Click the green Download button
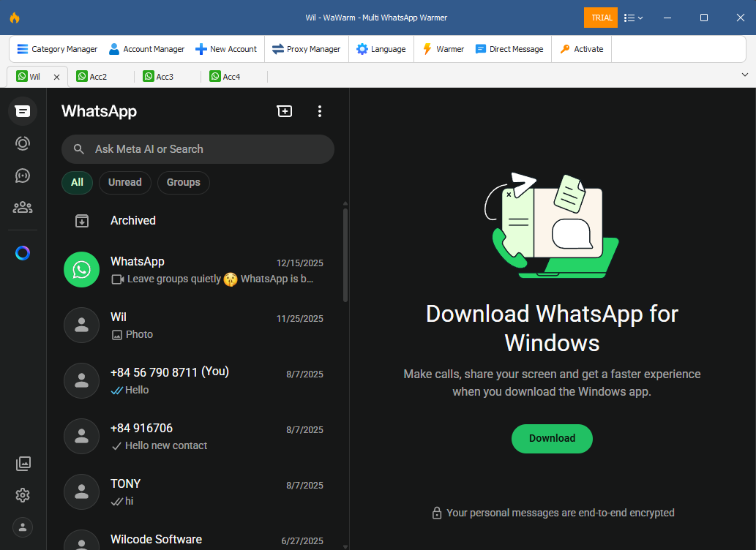Image resolution: width=756 pixels, height=550 pixels. [552, 438]
